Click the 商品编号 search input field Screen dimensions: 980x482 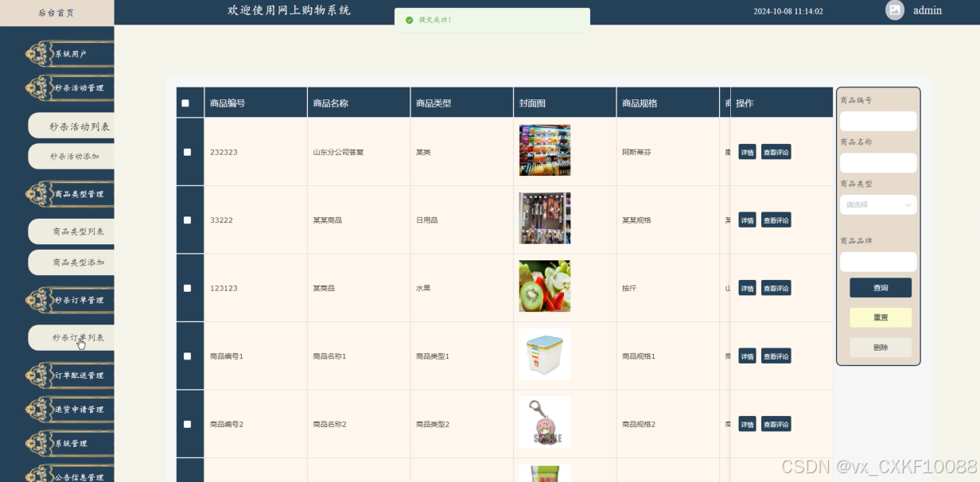[x=878, y=121]
